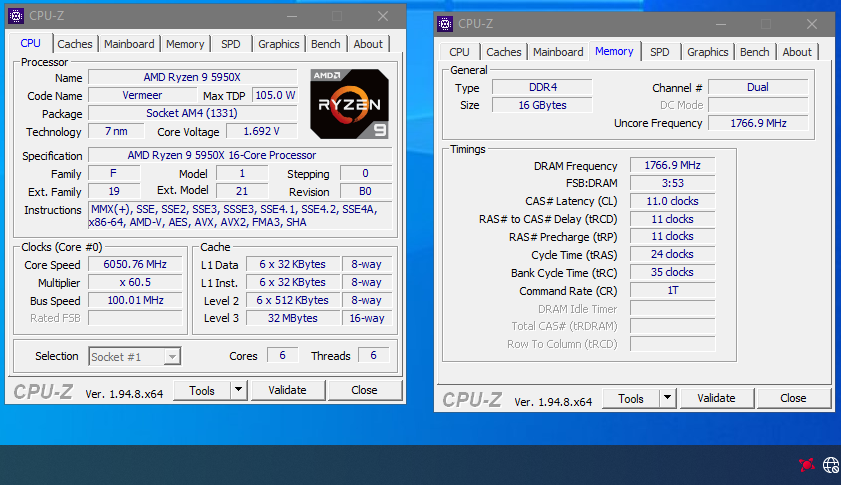Open the red tray icon in the taskbar

pos(806,465)
